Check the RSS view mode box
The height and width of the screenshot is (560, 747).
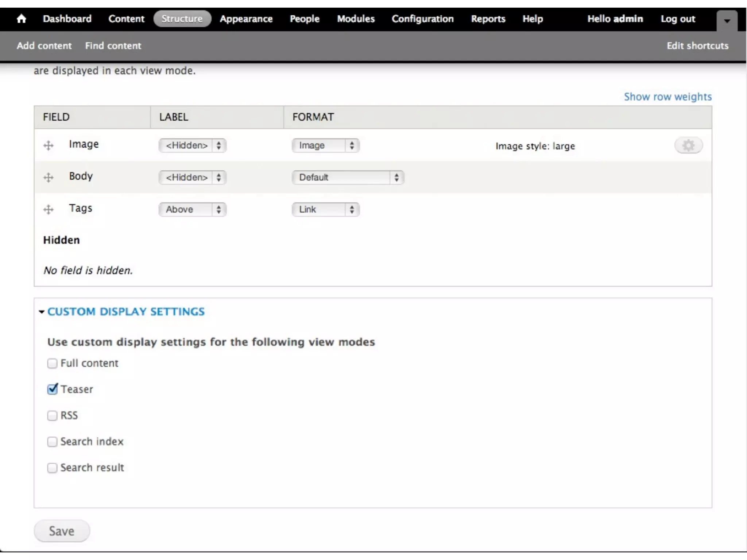(x=53, y=416)
